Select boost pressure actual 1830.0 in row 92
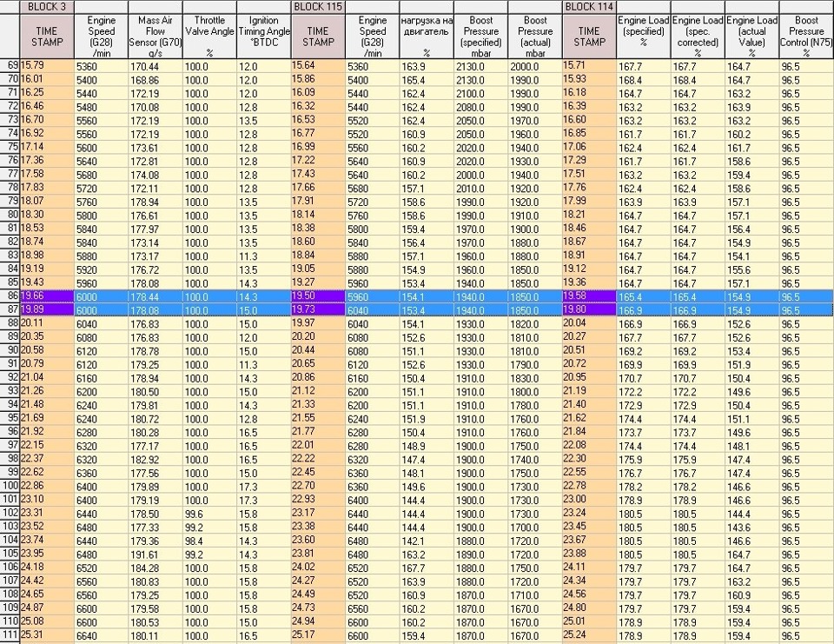The width and height of the screenshot is (834, 644). (535, 378)
